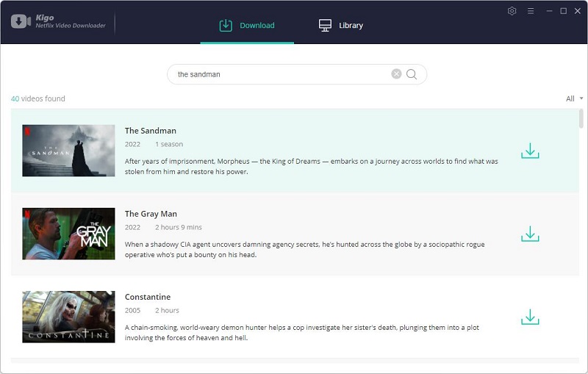Select the title 'The Gray Man'
This screenshot has width=588, height=374.
[151, 214]
